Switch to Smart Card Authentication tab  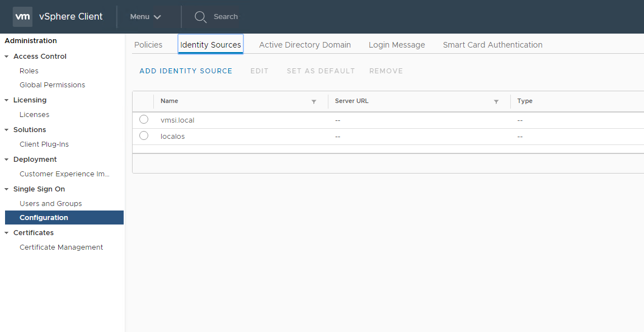click(x=492, y=45)
